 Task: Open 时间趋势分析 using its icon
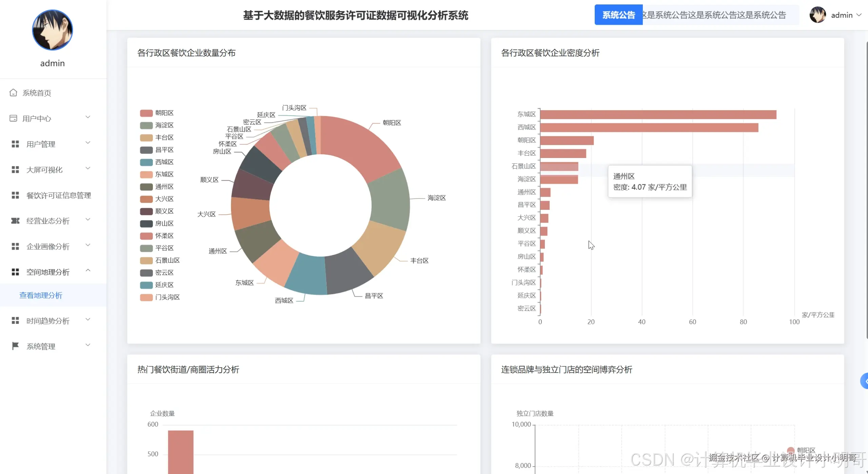point(15,320)
